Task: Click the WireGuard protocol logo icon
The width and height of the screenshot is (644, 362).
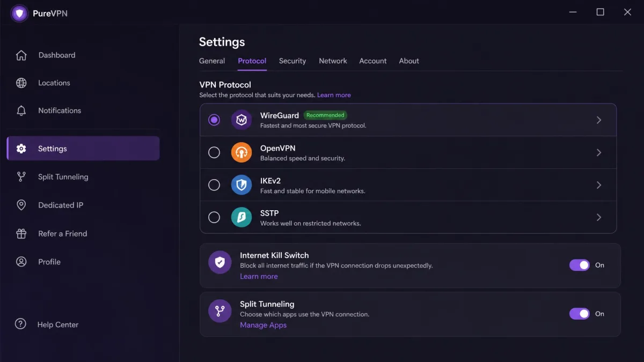Action: tap(241, 120)
